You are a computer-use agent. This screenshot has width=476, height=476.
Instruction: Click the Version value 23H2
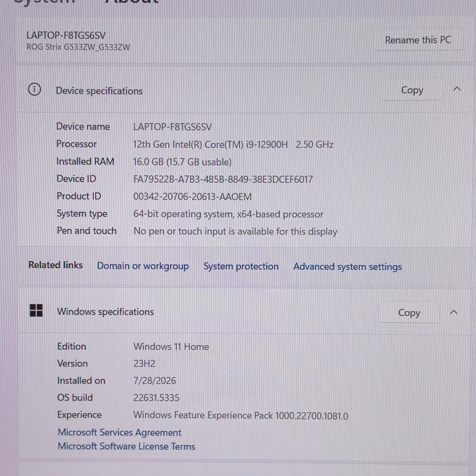pos(144,364)
